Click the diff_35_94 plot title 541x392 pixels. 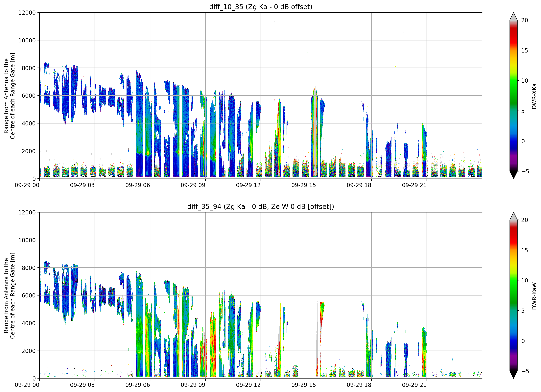coord(260,207)
